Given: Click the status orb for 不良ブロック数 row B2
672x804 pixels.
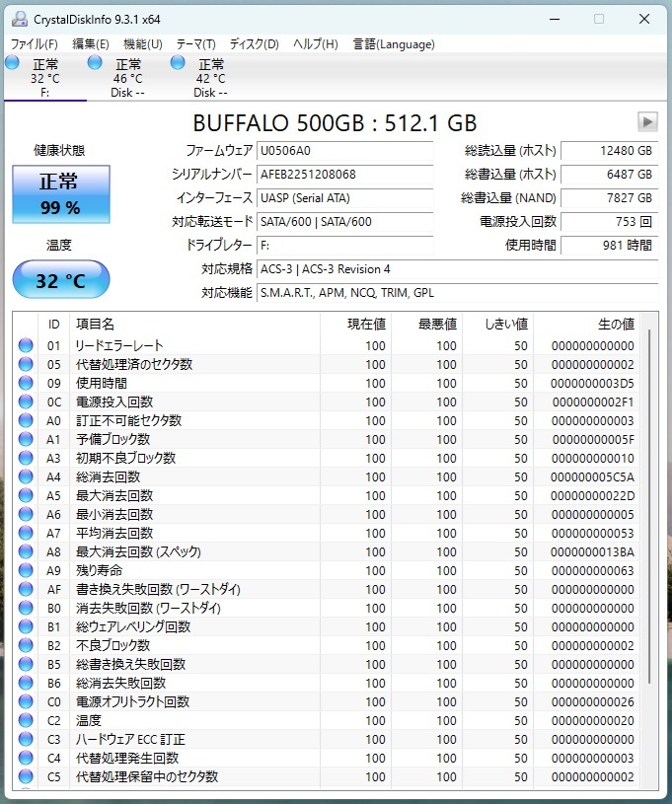Looking at the screenshot, I should 26,645.
